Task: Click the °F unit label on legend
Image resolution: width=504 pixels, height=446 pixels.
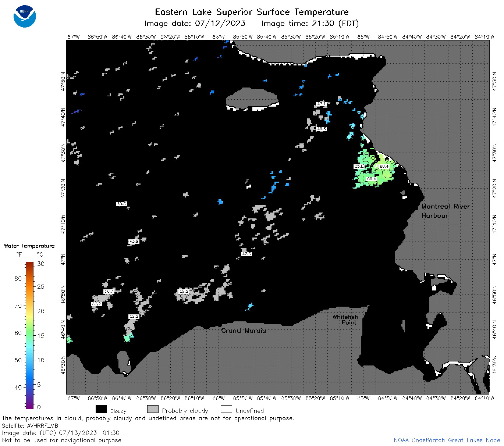Action: [19, 254]
